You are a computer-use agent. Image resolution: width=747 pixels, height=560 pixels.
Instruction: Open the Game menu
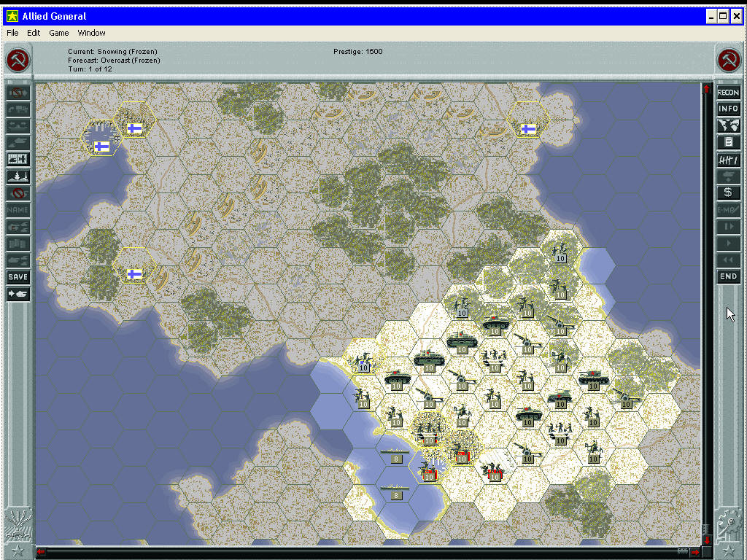[x=58, y=33]
